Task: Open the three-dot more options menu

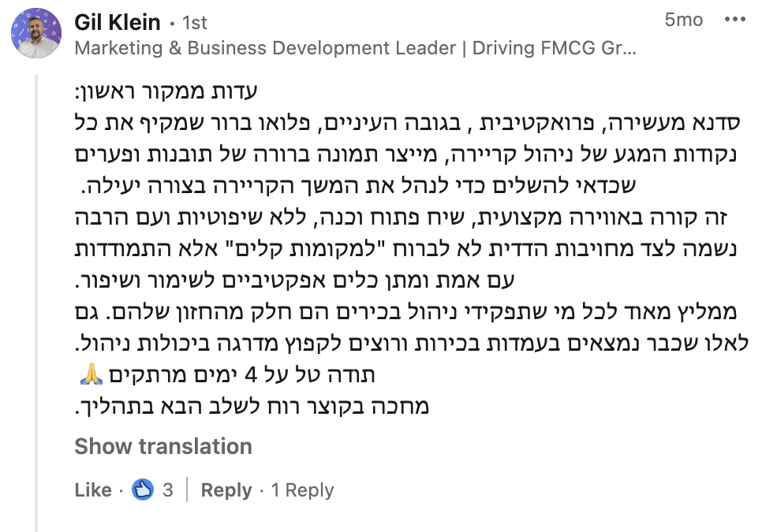Action: click(734, 20)
